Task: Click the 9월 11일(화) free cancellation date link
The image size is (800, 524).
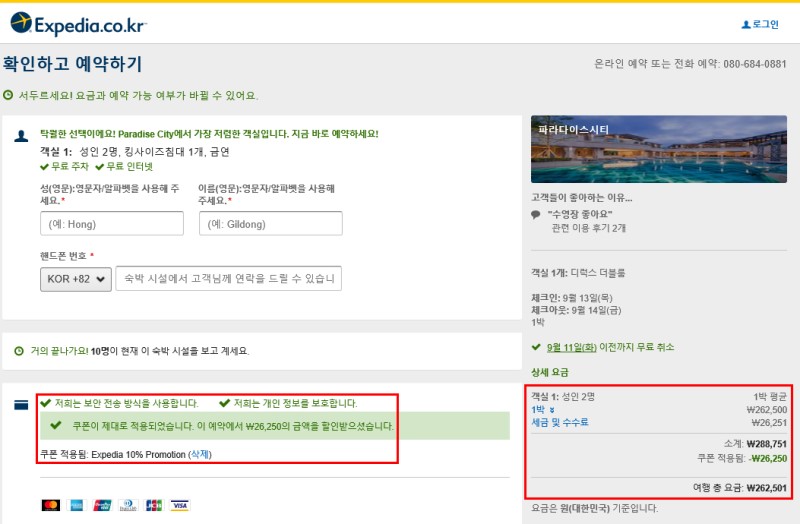Action: click(x=571, y=347)
